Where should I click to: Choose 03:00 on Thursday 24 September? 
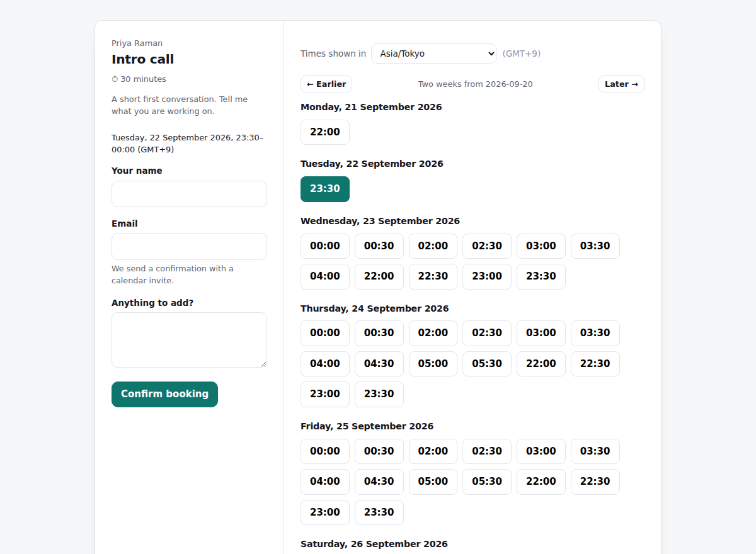[541, 333]
